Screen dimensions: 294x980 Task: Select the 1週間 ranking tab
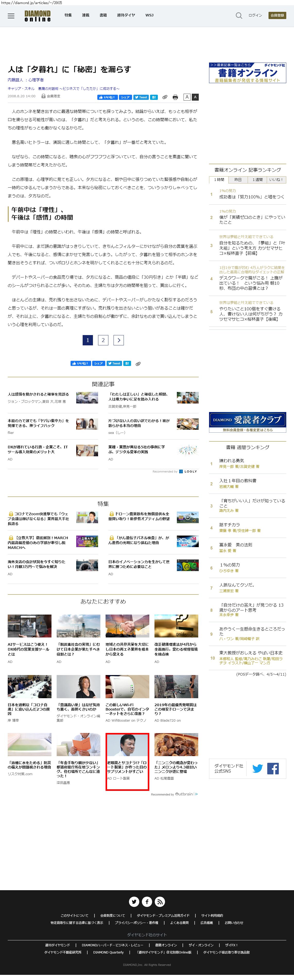[257, 180]
